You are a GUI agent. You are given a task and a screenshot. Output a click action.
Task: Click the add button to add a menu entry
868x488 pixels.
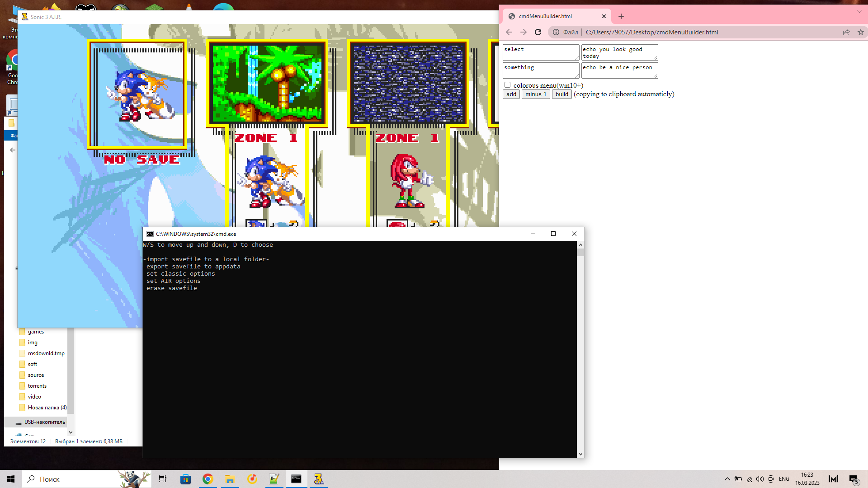511,94
